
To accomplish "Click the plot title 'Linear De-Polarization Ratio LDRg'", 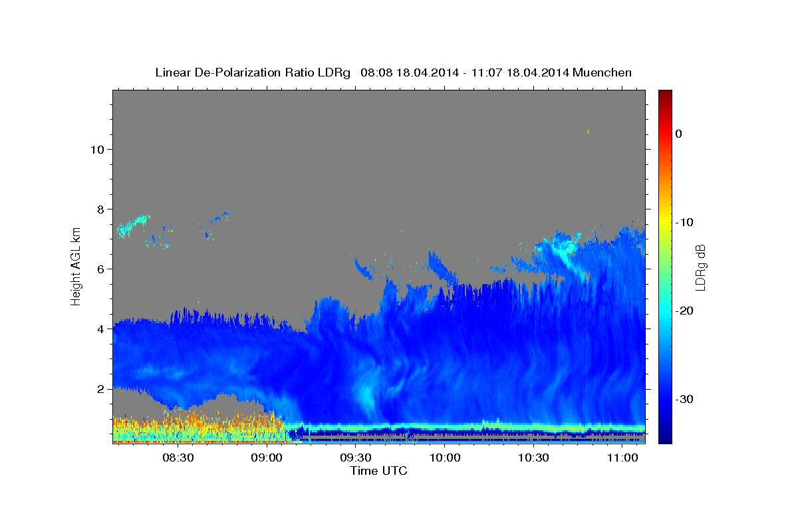I will tap(253, 72).
